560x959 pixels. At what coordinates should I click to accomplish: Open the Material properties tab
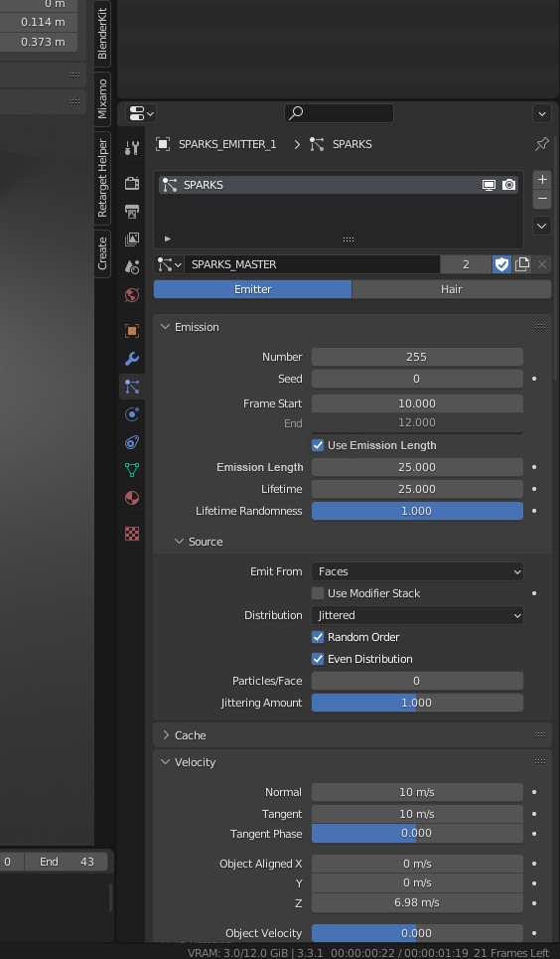[132, 498]
